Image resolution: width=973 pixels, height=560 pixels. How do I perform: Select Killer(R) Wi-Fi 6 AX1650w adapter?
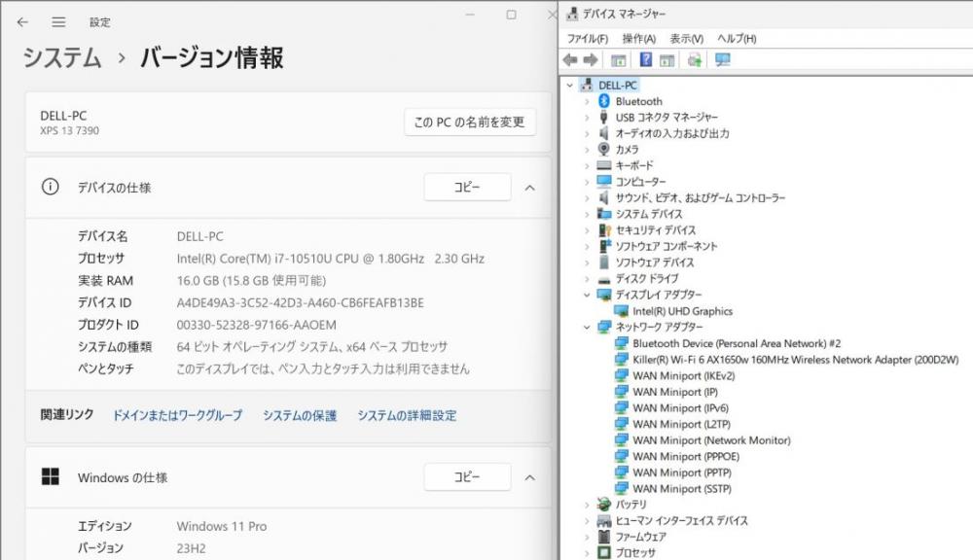[x=795, y=360]
